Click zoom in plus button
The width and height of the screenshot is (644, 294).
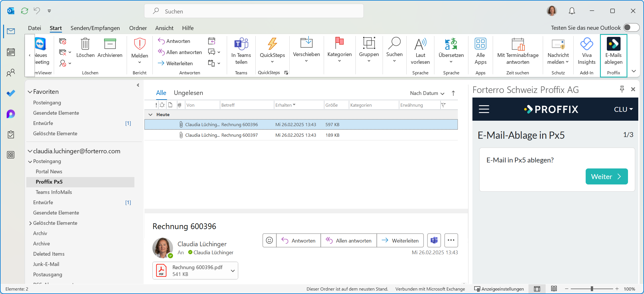point(617,289)
